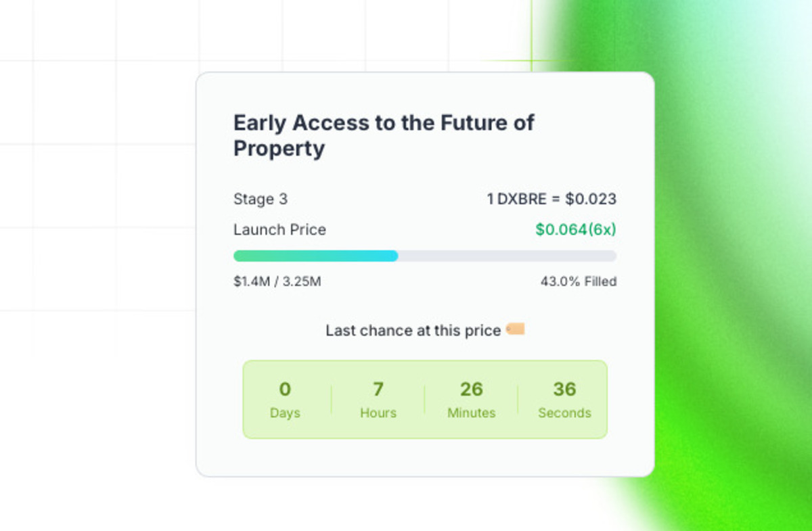Click the filled portion of the progress bar
The width and height of the screenshot is (812, 531).
point(315,256)
